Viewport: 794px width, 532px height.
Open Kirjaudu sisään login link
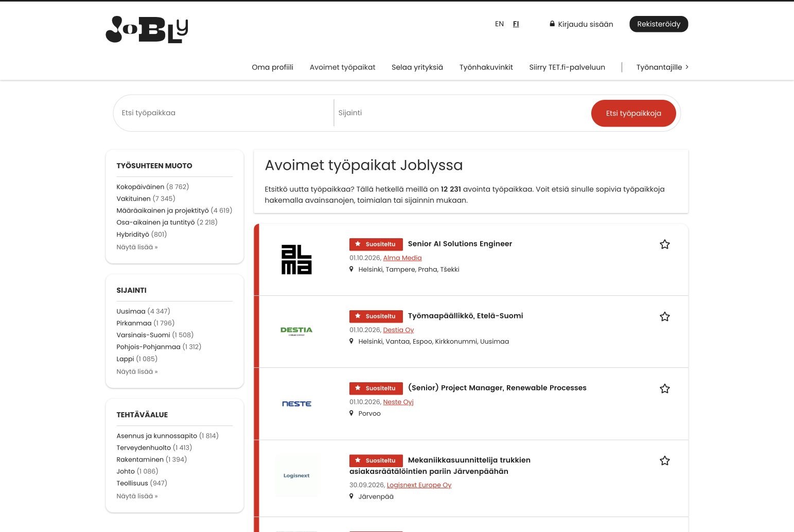(x=581, y=24)
